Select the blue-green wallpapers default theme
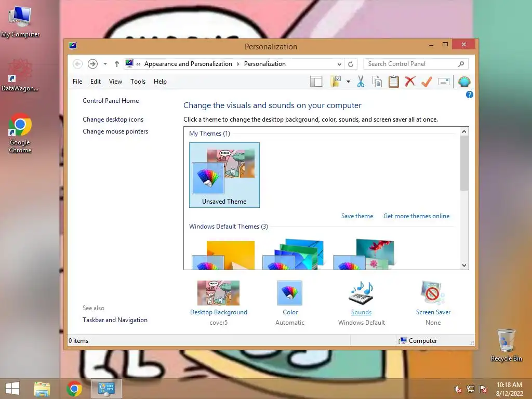Viewport: 532px width, 399px height. (x=293, y=255)
